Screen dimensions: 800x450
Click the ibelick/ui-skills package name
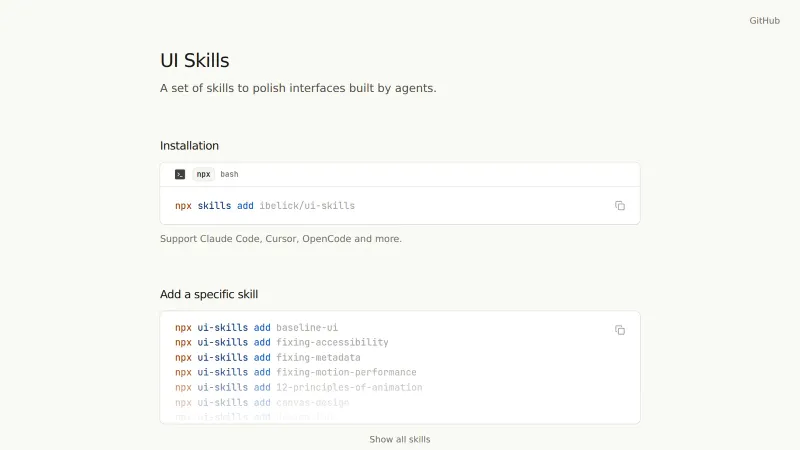point(307,206)
